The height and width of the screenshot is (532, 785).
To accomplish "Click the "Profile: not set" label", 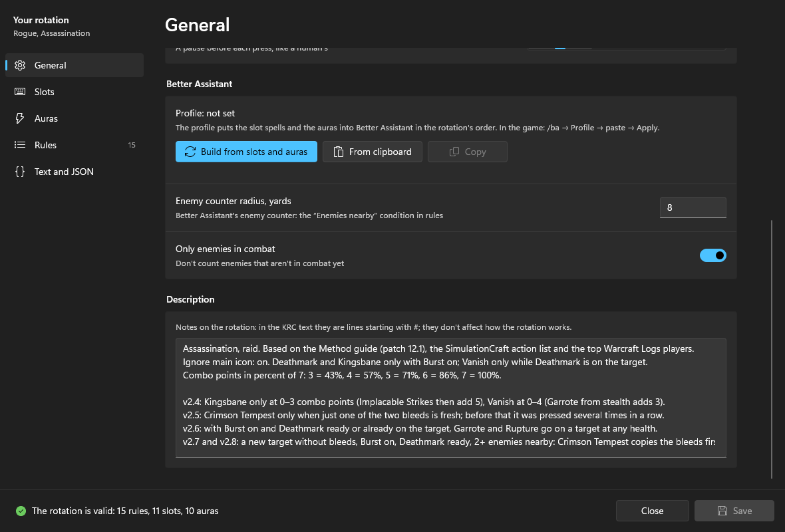I will pyautogui.click(x=206, y=113).
